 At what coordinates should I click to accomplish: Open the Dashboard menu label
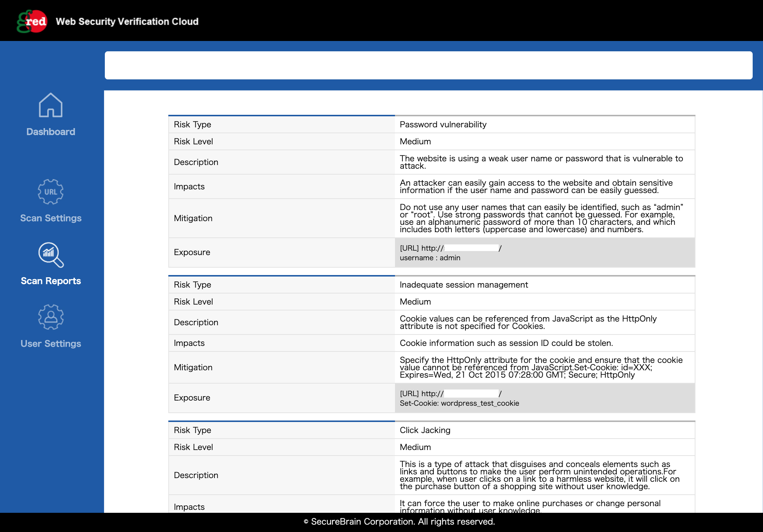click(51, 132)
